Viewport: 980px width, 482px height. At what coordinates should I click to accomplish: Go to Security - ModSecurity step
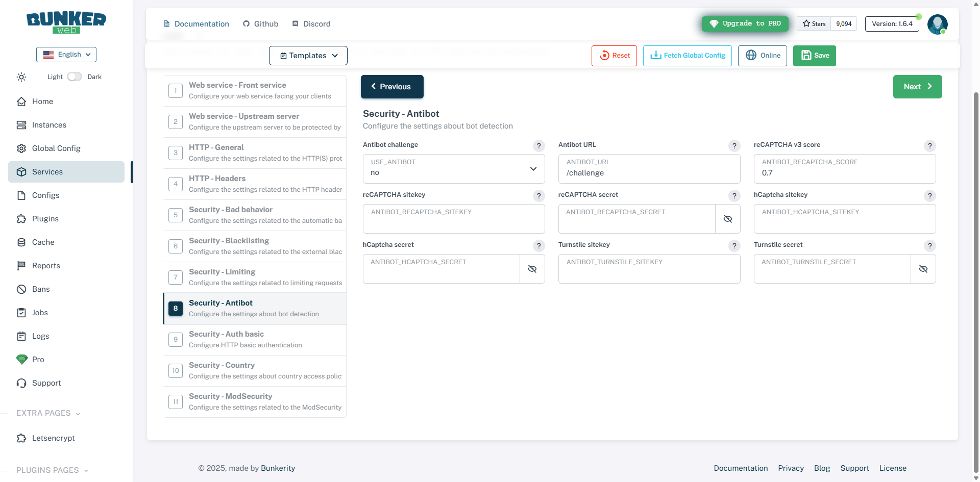[x=255, y=401]
